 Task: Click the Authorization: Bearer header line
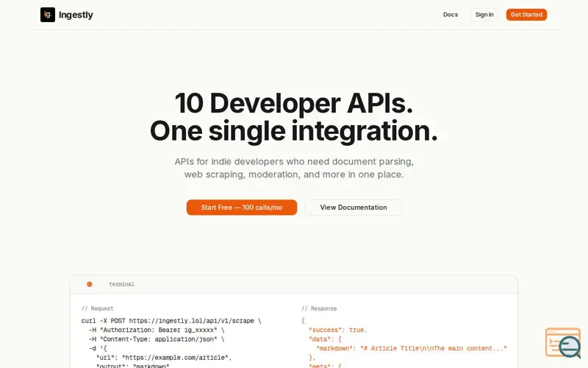click(x=157, y=330)
